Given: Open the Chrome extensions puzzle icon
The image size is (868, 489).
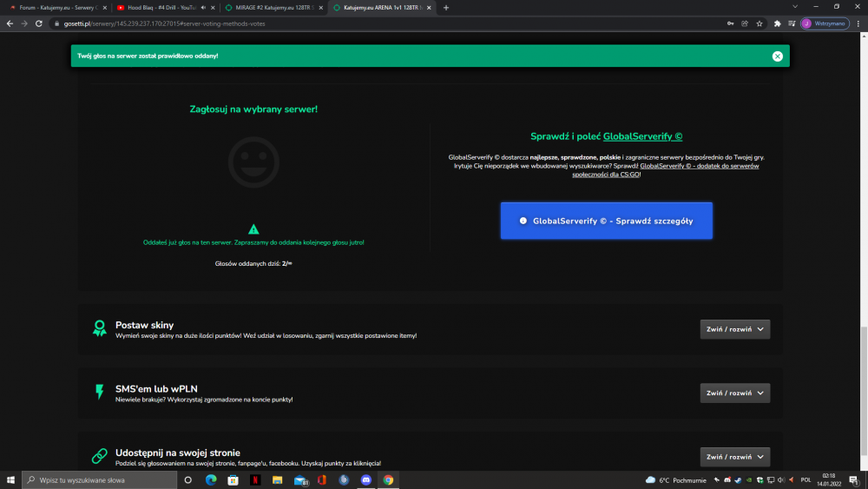Looking at the screenshot, I should [x=777, y=23].
